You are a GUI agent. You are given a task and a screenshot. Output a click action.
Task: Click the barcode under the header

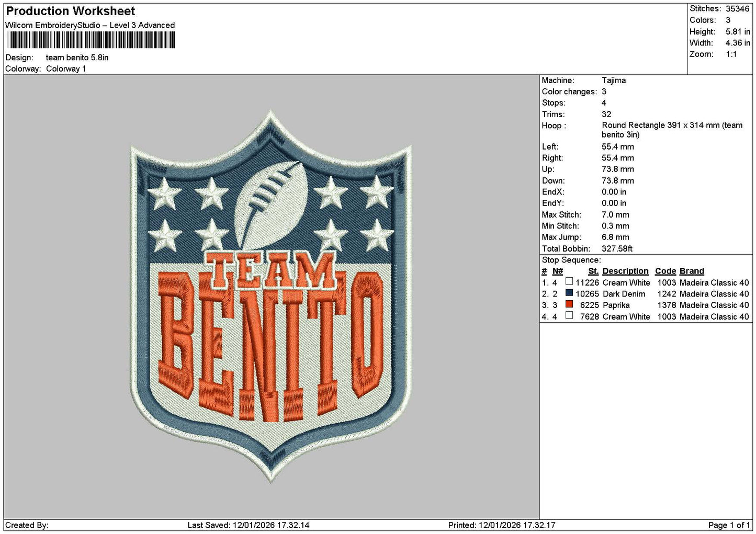coord(91,40)
